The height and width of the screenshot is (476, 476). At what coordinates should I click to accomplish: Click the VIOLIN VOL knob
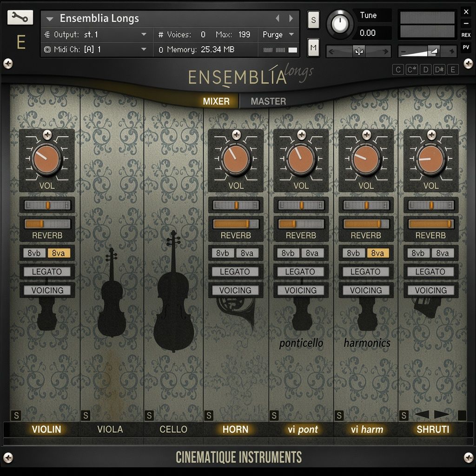pyautogui.click(x=46, y=159)
